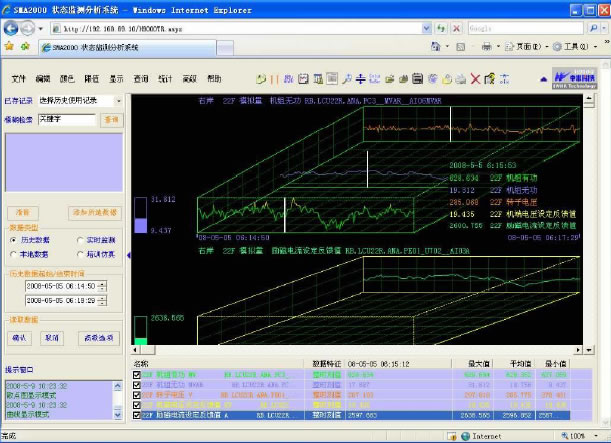Uncheck the 22F 机组无功 row checkbox
Viewport: 611px width, 443px height.
[136, 385]
